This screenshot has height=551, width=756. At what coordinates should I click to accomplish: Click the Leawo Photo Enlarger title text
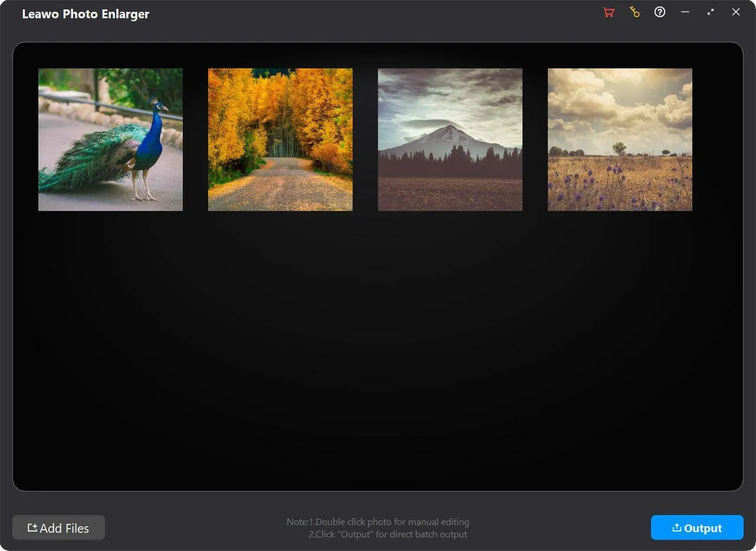point(86,14)
